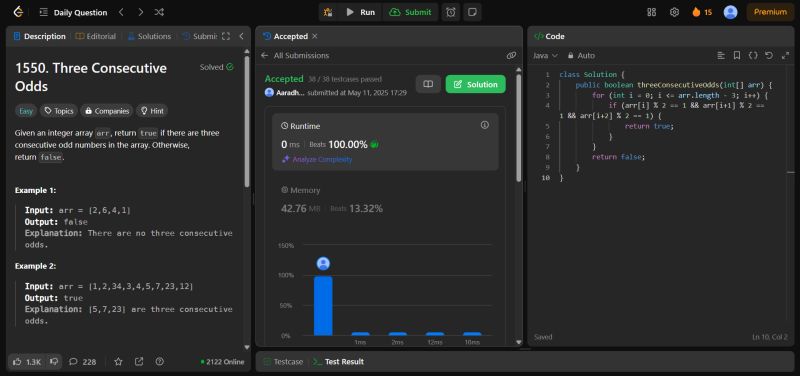Open the Testcase tab
The height and width of the screenshot is (376, 800).
pos(283,362)
